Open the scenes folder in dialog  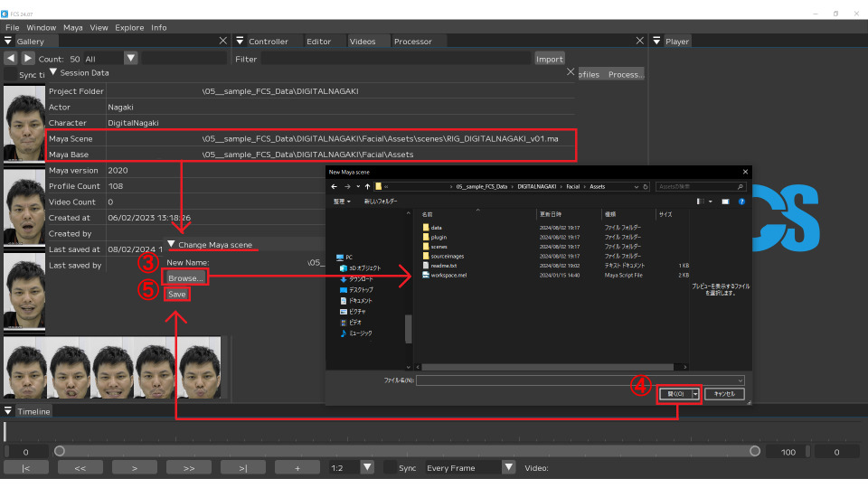439,246
